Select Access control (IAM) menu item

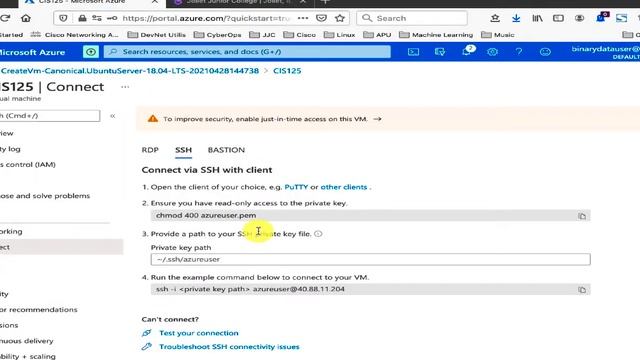point(28,164)
